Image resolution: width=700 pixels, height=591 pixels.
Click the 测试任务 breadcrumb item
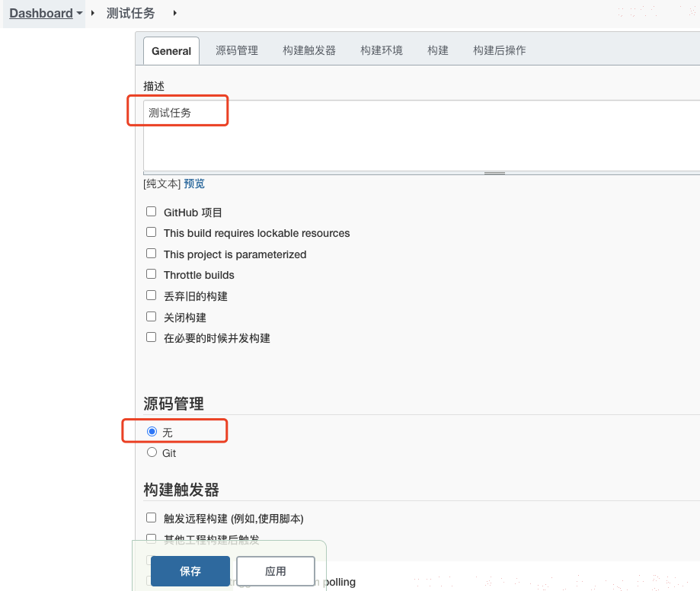[130, 14]
